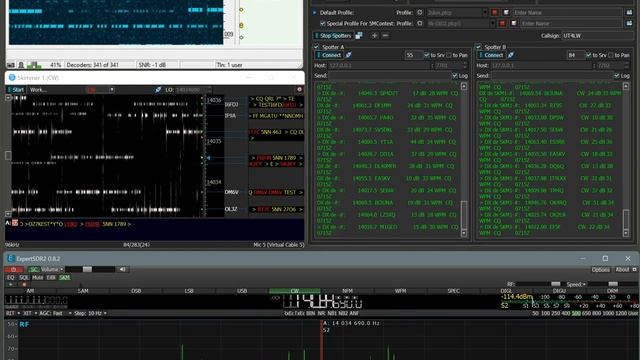
Task: Click the blue play arrow by Default Profile
Action: [x=314, y=13]
